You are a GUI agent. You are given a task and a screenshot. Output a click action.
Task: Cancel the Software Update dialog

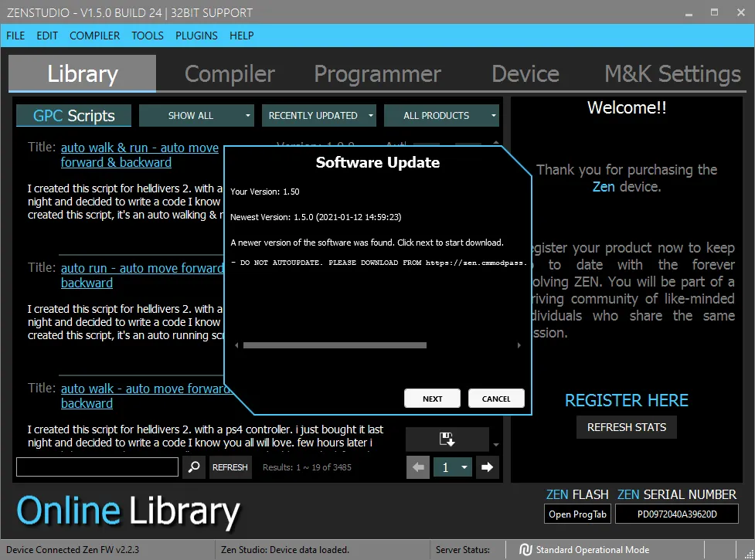pyautogui.click(x=496, y=399)
